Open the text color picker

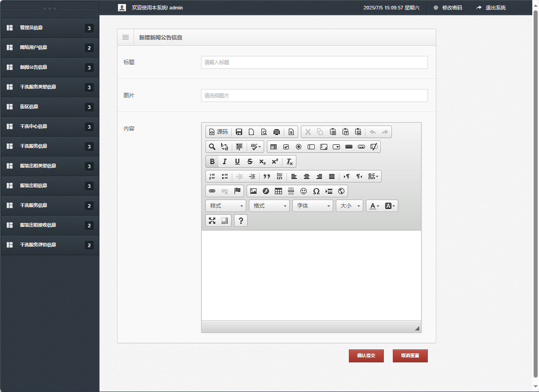click(x=374, y=206)
